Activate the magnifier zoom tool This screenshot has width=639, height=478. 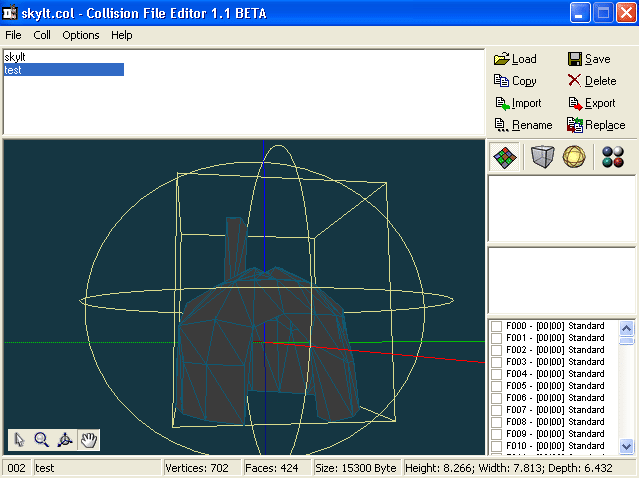[42, 439]
